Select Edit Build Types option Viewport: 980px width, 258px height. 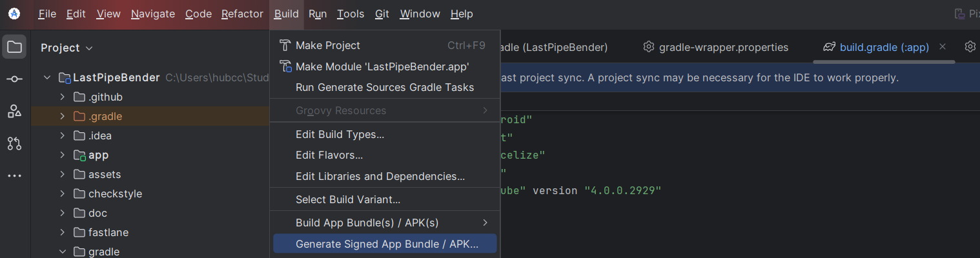[x=340, y=134]
